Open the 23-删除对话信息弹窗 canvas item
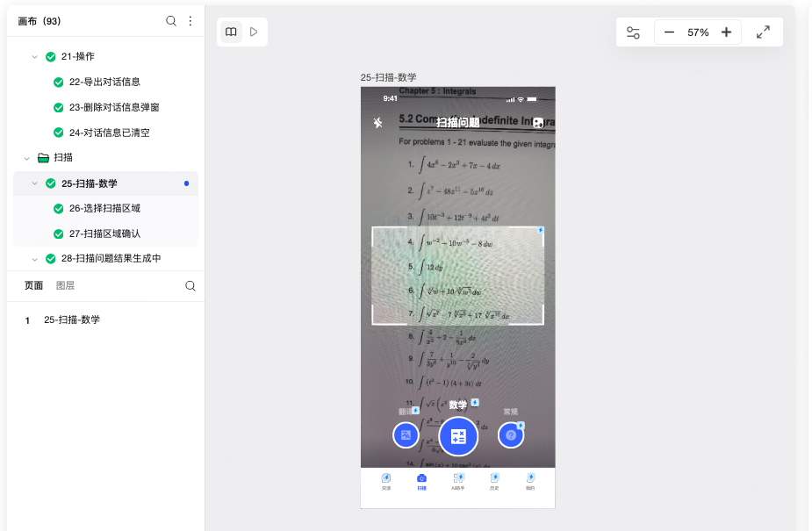The image size is (812, 531). [x=114, y=107]
